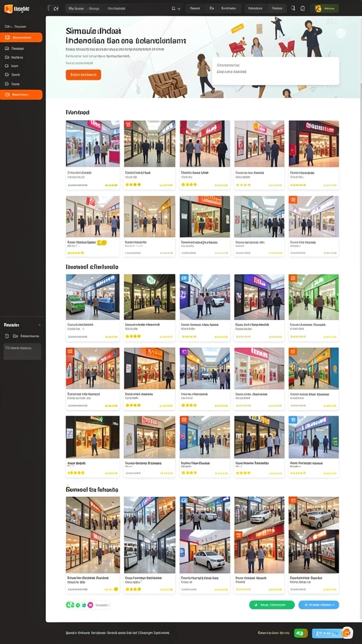
Task: Click the search icon next to the bell icon
Action: coord(293,8)
